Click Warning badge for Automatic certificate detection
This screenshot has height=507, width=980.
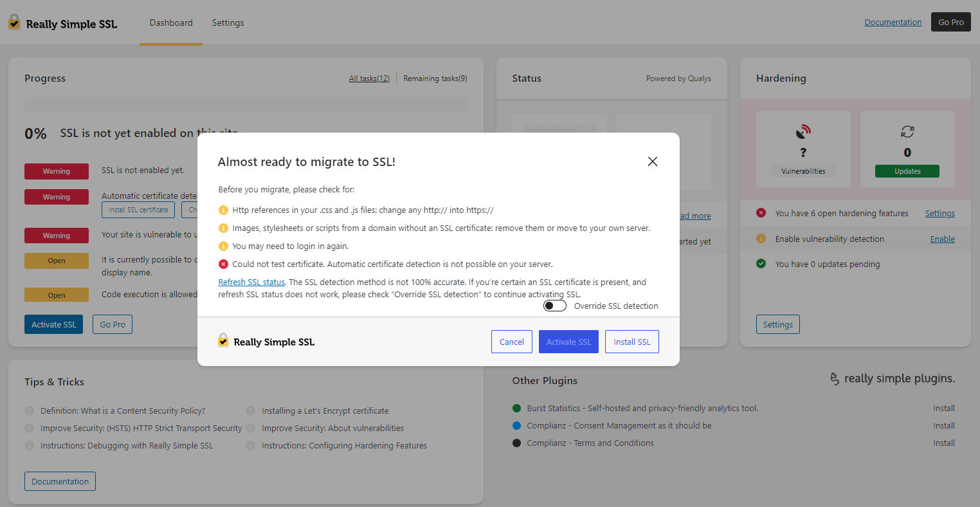click(x=57, y=197)
